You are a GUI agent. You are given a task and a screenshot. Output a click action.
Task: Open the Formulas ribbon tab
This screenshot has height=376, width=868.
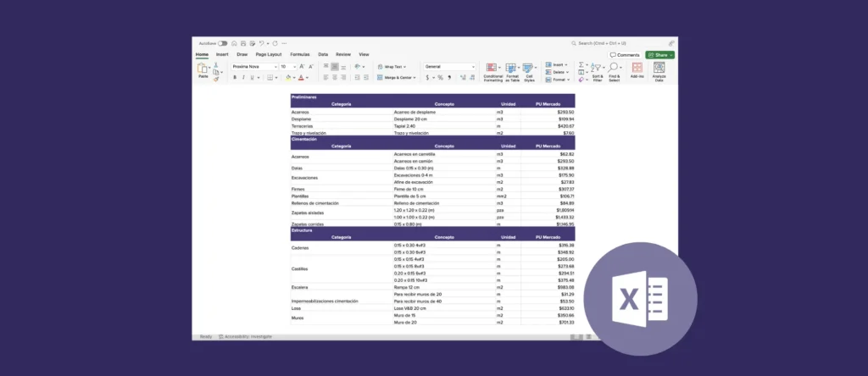(300, 54)
